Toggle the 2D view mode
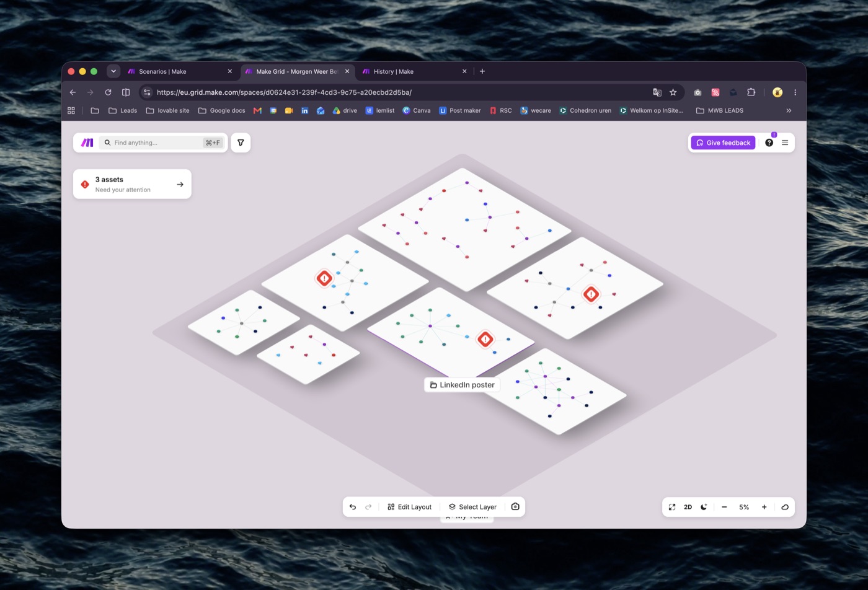Viewport: 868px width, 590px height. (688, 507)
